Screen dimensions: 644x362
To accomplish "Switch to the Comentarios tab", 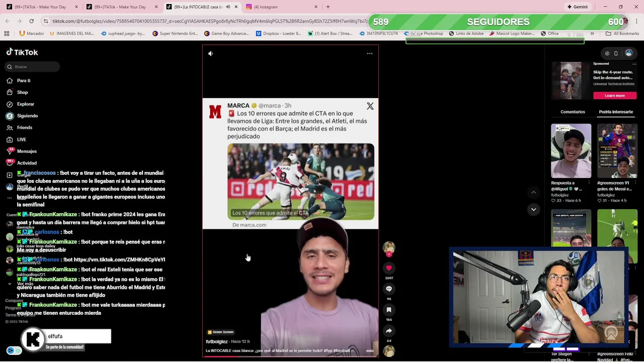I will [x=573, y=112].
